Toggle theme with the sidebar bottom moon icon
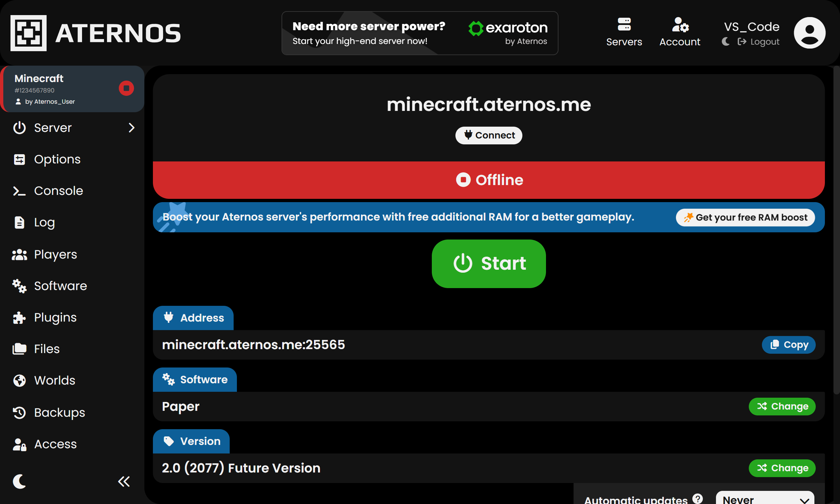This screenshot has width=840, height=504. click(x=19, y=481)
